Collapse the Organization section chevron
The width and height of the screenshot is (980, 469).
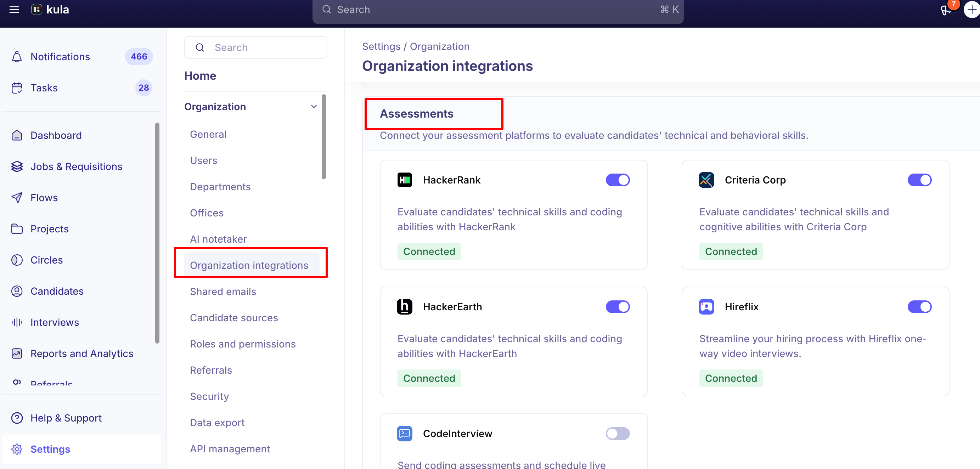314,107
